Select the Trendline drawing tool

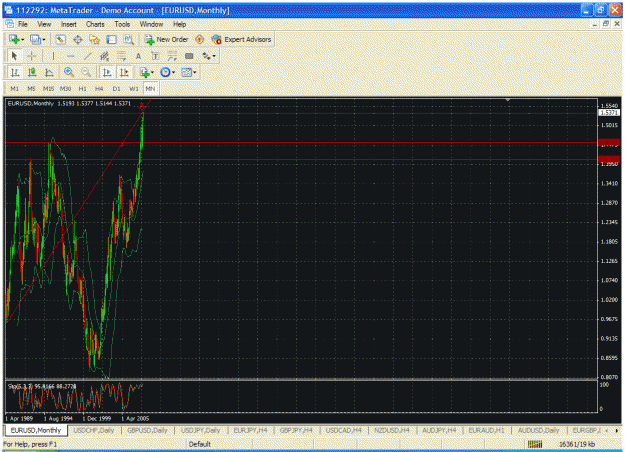[x=87, y=56]
